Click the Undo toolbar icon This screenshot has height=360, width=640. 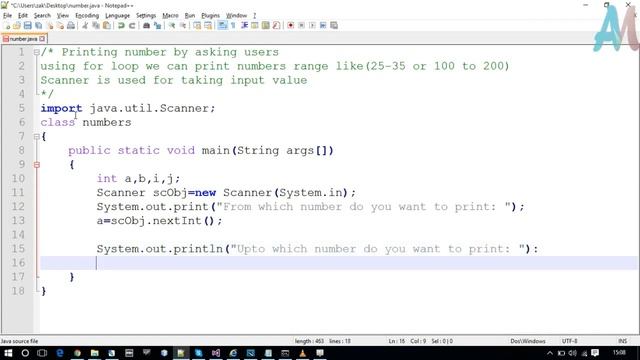click(121, 25)
